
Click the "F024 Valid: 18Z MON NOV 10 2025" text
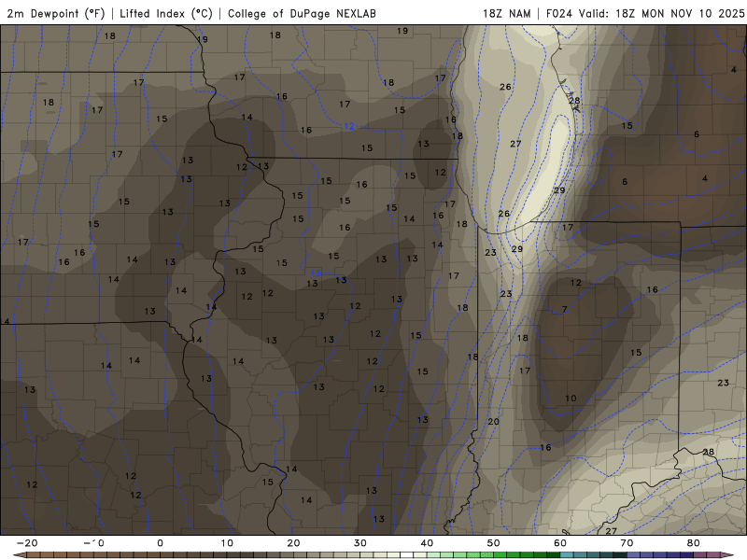645,13
